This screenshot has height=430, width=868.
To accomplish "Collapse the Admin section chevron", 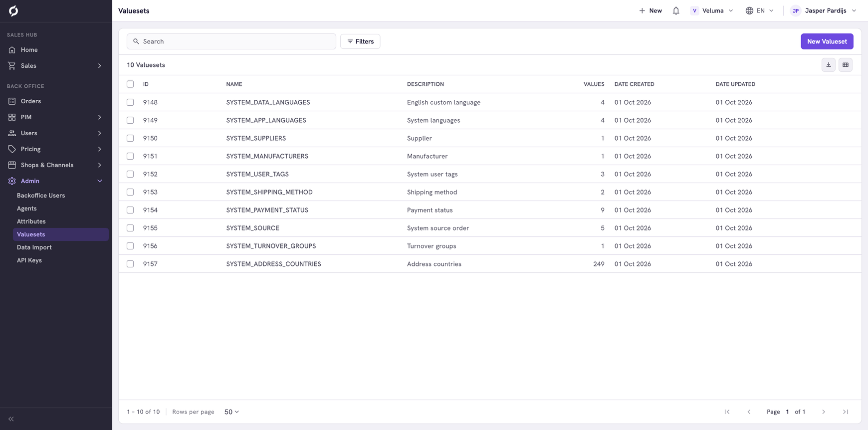I will 100,181.
